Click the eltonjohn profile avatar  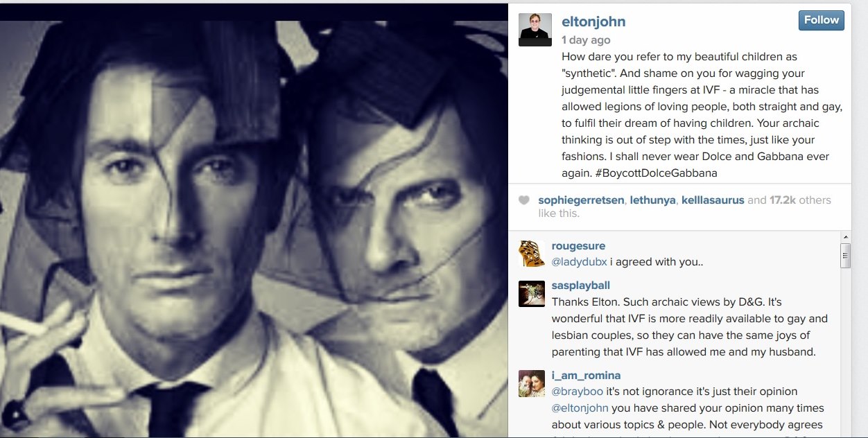tap(535, 30)
